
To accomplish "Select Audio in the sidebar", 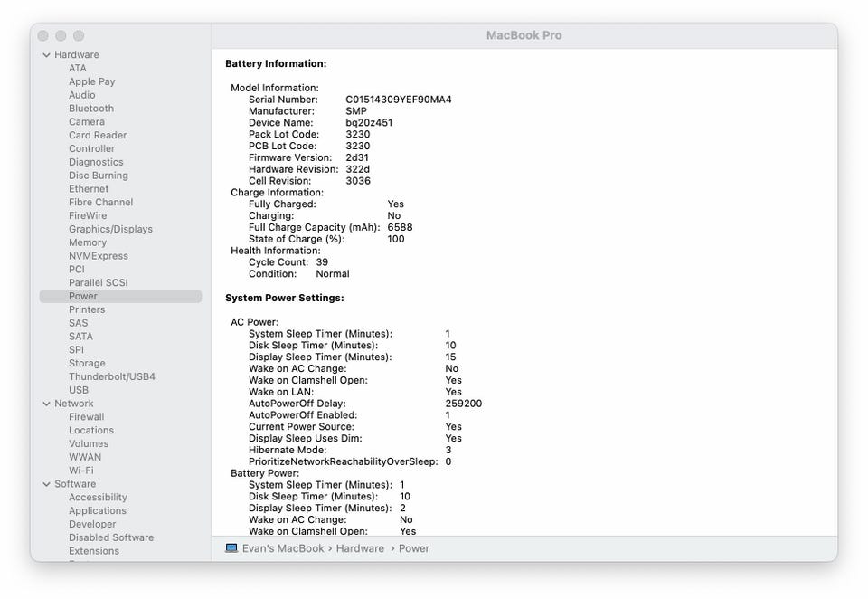I will coord(82,95).
